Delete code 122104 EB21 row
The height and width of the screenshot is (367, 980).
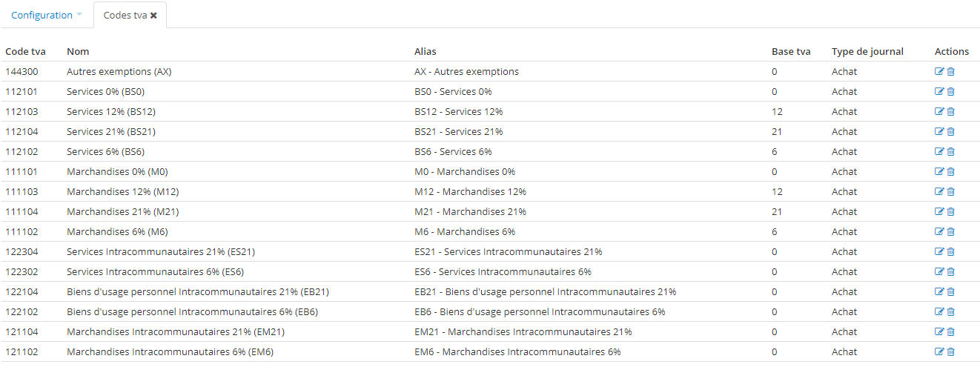(x=951, y=292)
